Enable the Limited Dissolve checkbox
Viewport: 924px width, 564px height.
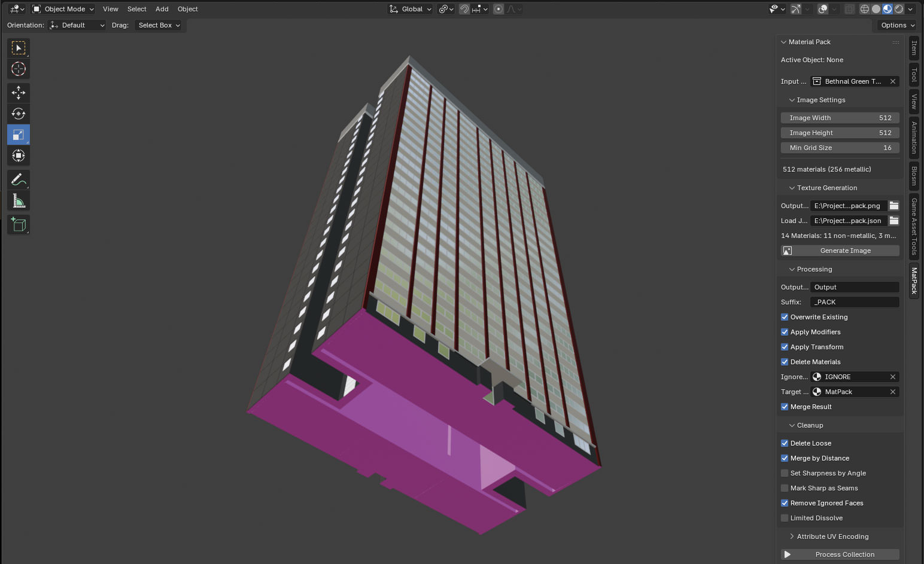coord(785,518)
